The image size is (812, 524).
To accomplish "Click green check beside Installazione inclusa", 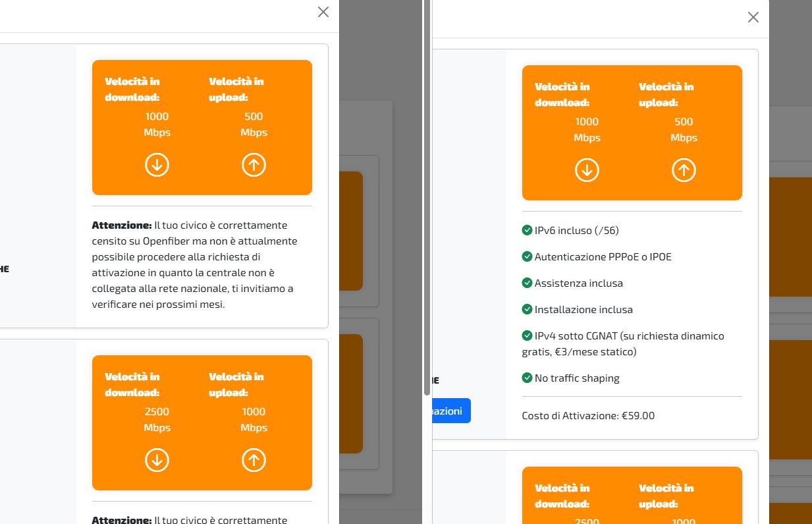I will 527,309.
